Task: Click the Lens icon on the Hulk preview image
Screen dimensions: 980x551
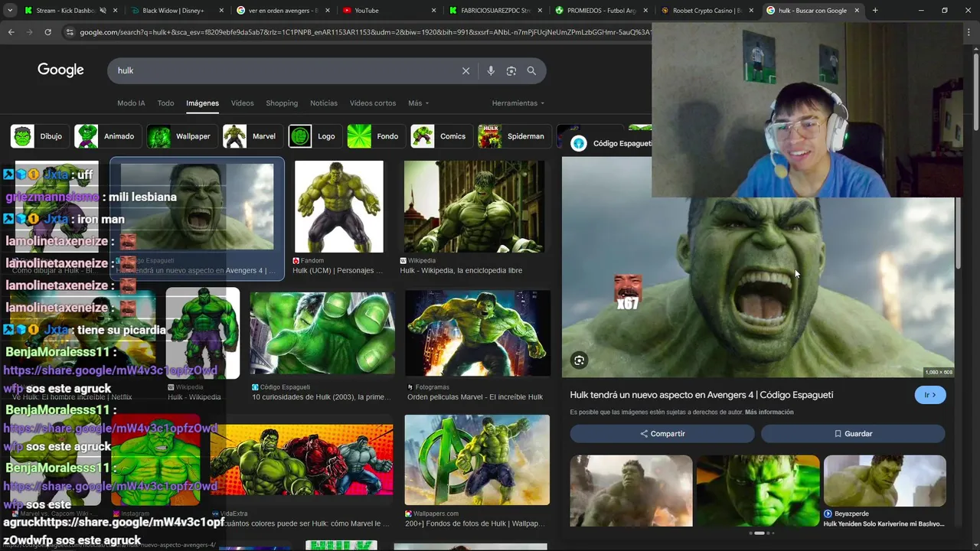Action: pos(580,360)
